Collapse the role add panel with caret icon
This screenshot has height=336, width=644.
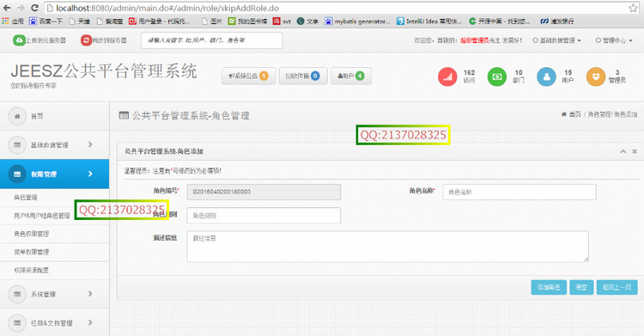pos(623,151)
